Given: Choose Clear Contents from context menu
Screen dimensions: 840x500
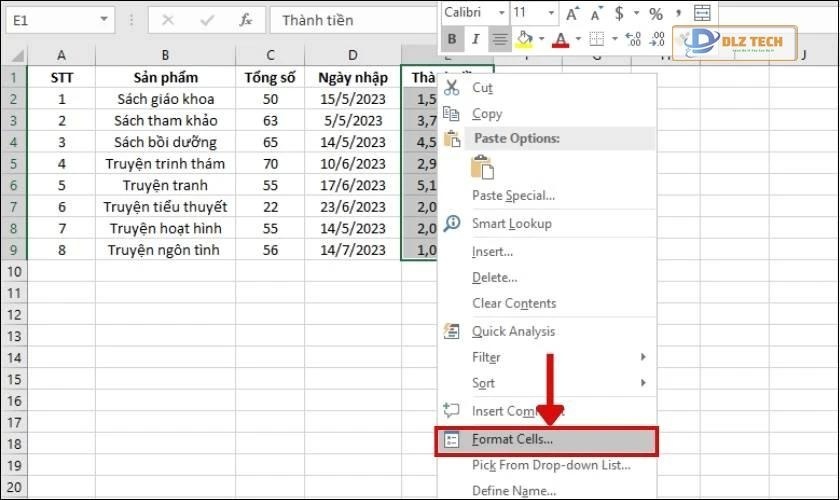Looking at the screenshot, I should 546,303.
